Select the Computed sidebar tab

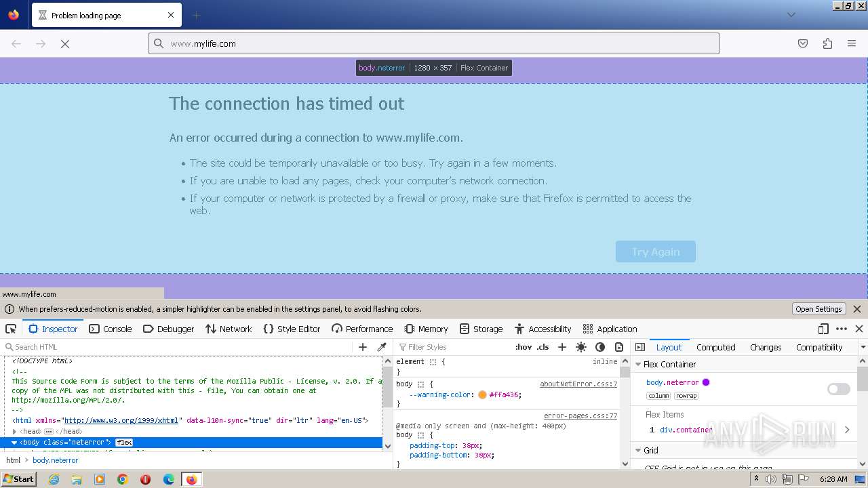pos(715,347)
